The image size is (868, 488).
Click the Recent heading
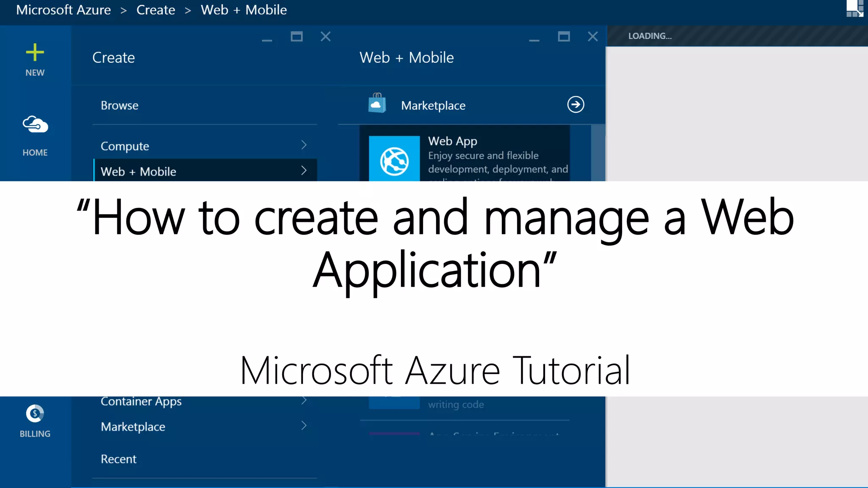(119, 459)
